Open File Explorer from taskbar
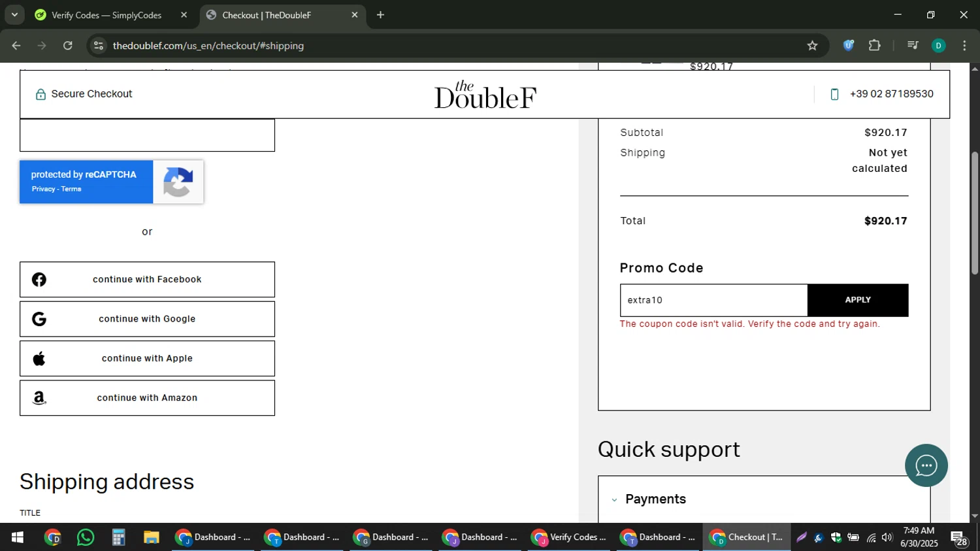Screen dimensions: 980x551 (x=152, y=538)
